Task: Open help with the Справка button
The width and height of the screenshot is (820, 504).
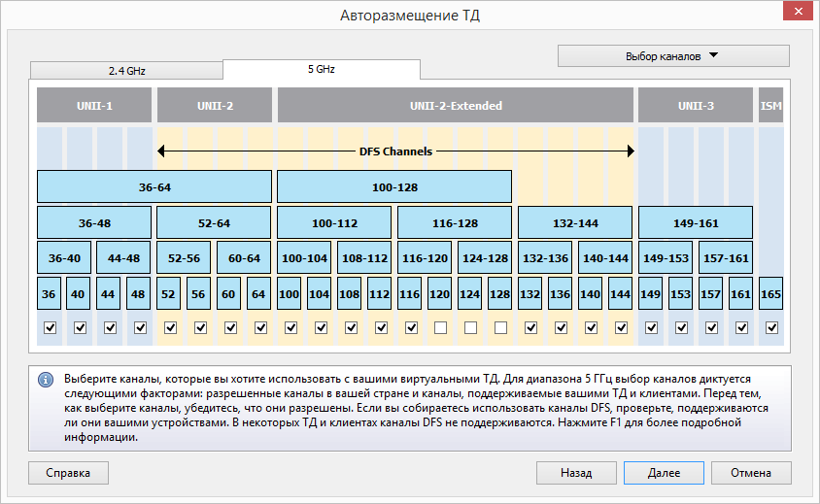Action: click(68, 473)
